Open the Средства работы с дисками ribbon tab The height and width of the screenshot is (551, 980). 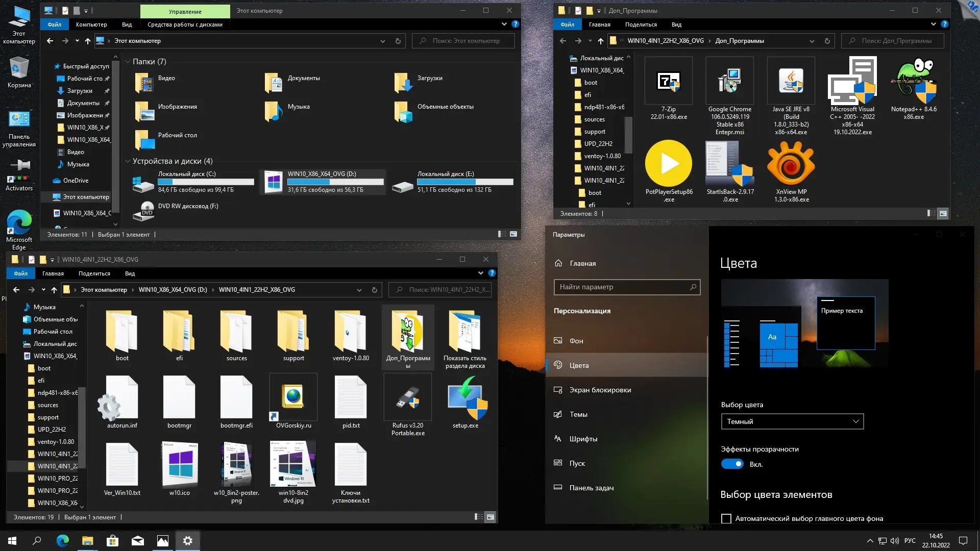[x=185, y=24]
